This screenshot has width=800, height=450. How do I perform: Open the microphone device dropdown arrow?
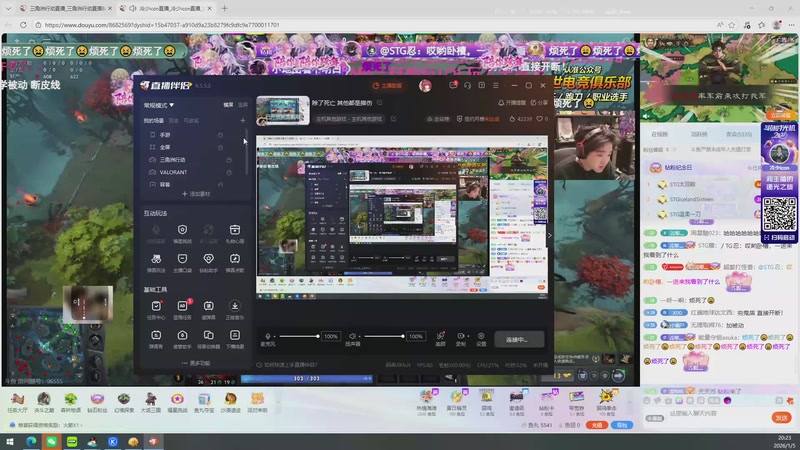coord(274,337)
